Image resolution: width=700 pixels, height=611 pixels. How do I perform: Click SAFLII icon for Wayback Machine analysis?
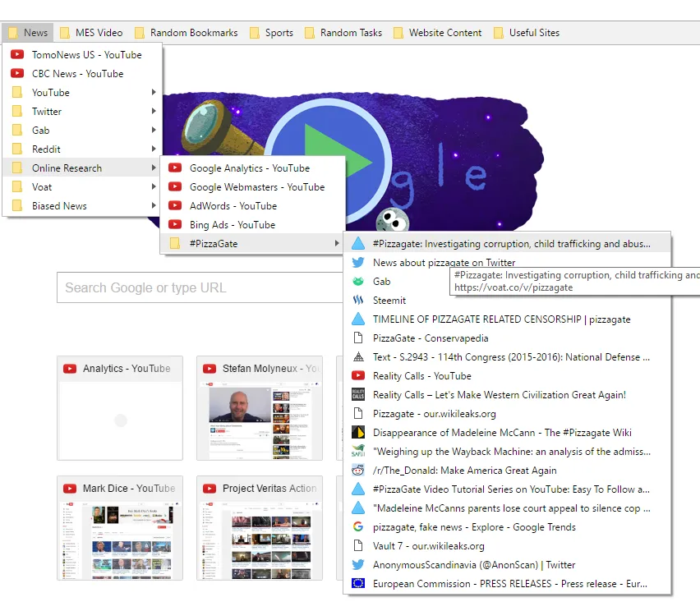pyautogui.click(x=358, y=451)
